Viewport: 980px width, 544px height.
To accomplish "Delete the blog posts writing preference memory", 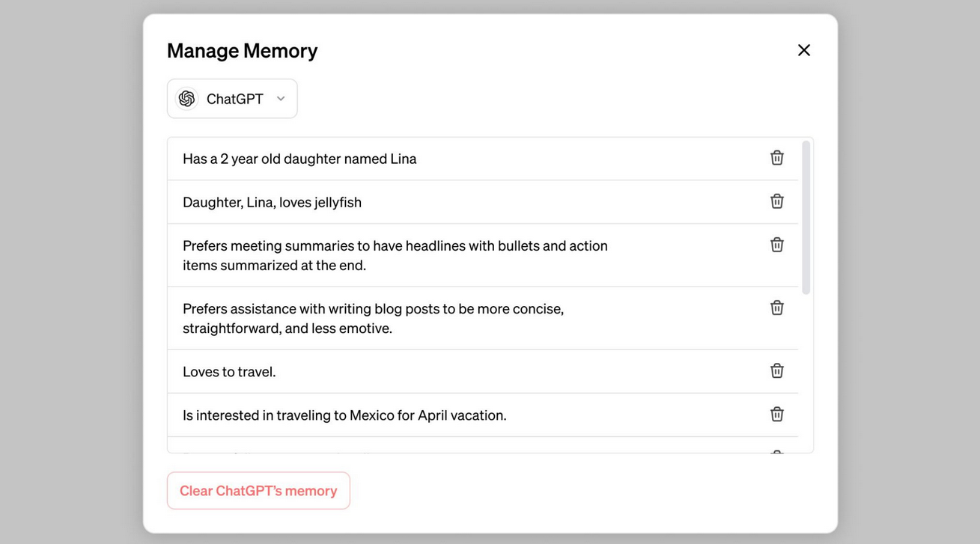I will pyautogui.click(x=776, y=308).
